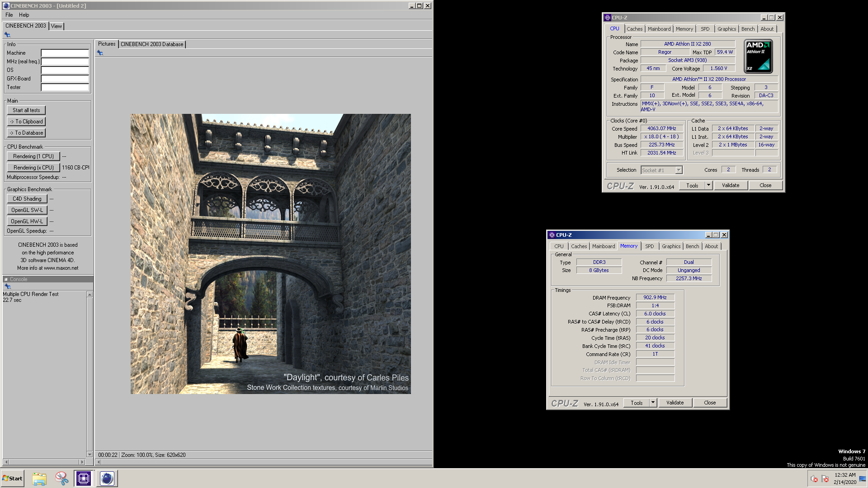Open Snipping Tool from taskbar

(x=61, y=479)
